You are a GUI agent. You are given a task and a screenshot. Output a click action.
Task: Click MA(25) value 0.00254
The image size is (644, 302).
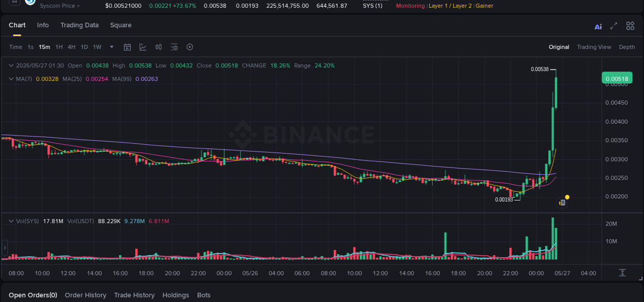coord(97,79)
